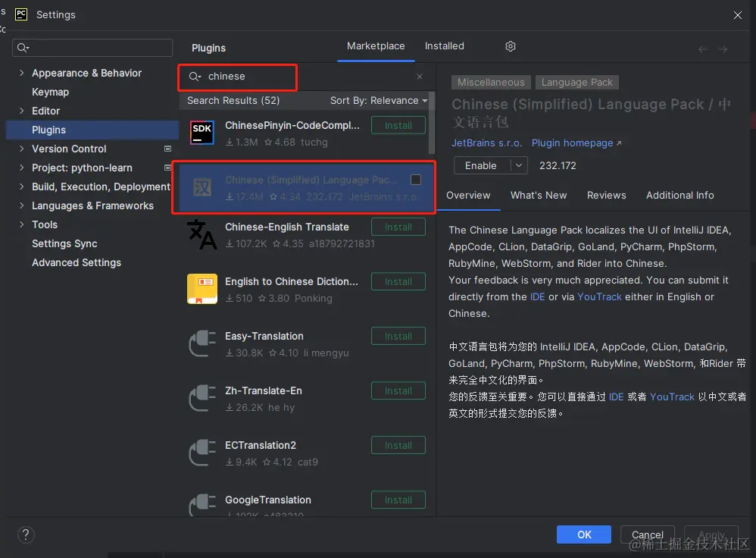The image size is (756, 558).
Task: Click the Miscellaneous category tag
Action: [x=491, y=83]
